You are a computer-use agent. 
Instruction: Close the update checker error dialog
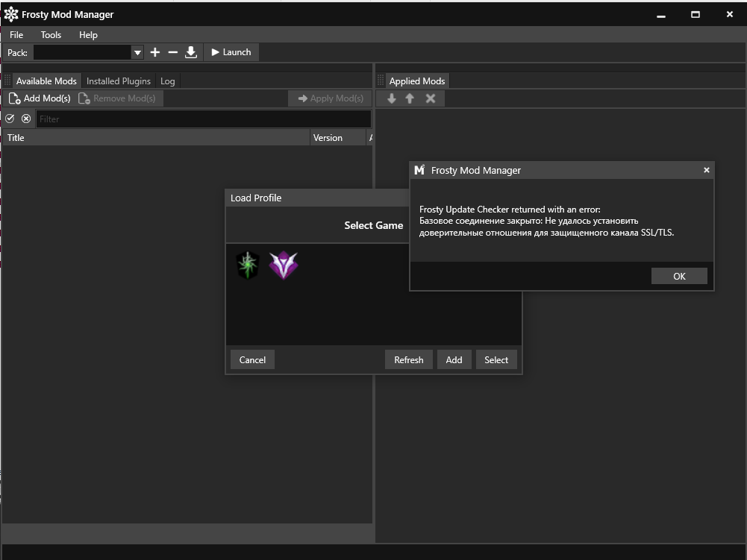[x=707, y=170]
